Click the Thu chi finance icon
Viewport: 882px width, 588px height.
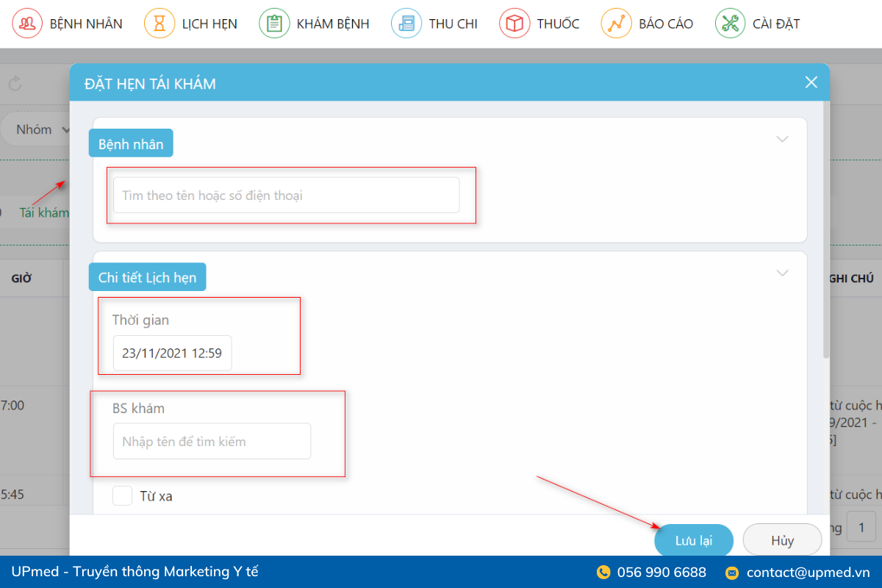[406, 24]
